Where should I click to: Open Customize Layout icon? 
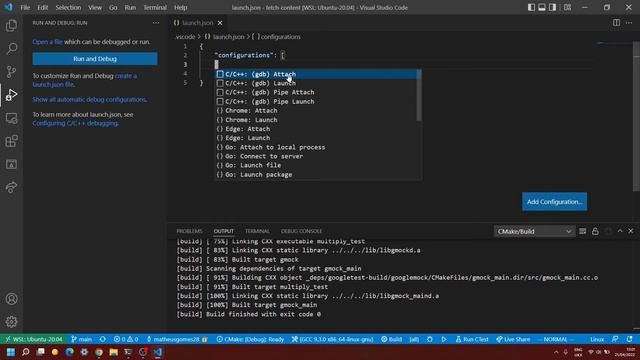point(567,7)
